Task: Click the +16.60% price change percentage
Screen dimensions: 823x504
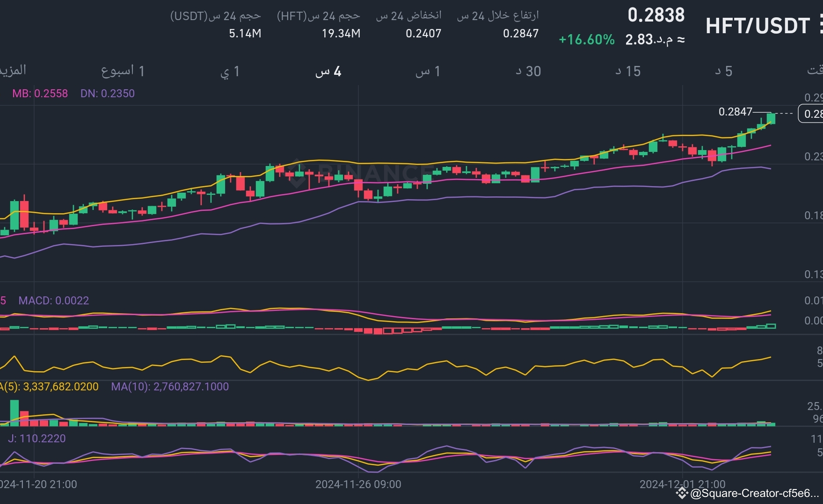Action: [x=585, y=41]
